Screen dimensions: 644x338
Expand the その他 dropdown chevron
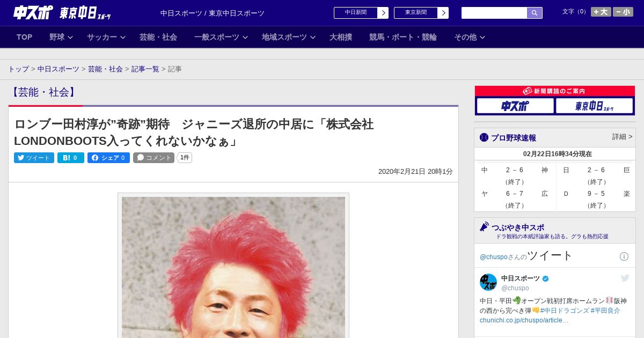pyautogui.click(x=482, y=38)
